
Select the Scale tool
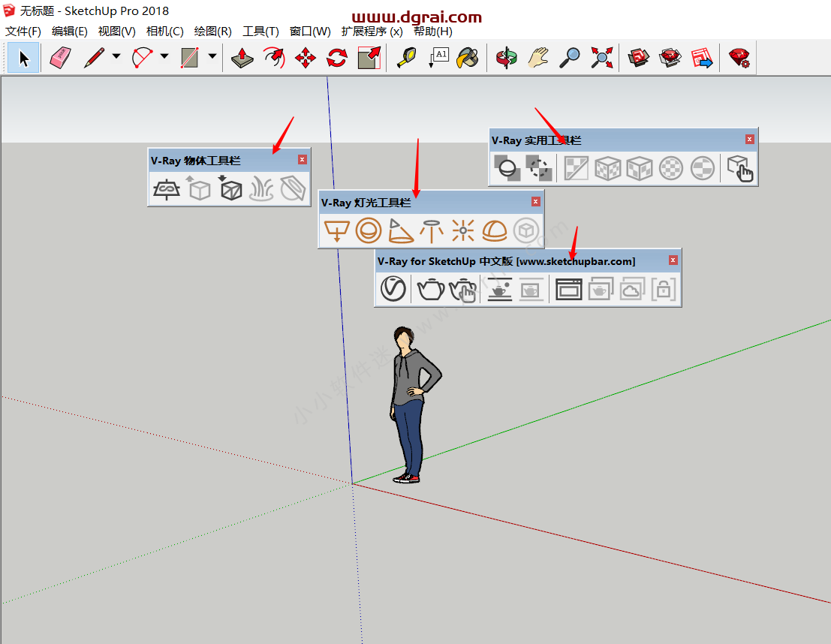tap(369, 58)
